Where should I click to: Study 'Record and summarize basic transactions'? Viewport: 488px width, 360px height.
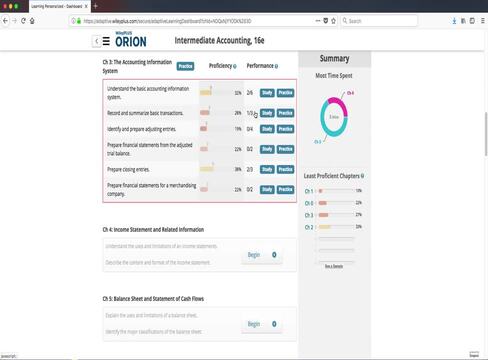267,113
